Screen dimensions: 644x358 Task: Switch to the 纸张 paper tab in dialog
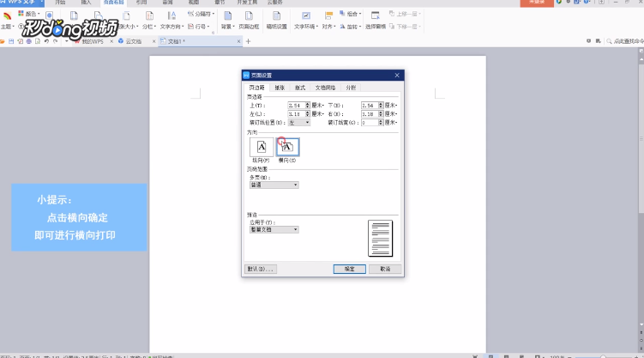(x=280, y=88)
